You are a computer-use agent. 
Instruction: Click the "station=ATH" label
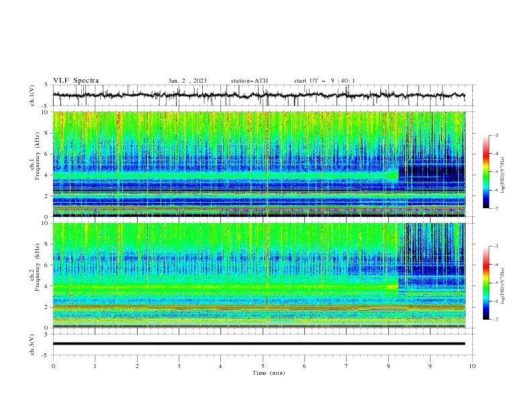tap(249, 81)
